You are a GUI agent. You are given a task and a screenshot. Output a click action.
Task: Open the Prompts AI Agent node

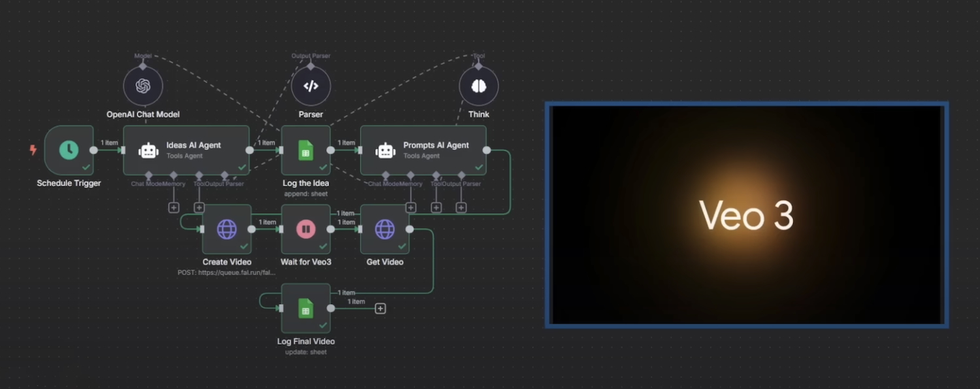pyautogui.click(x=423, y=150)
